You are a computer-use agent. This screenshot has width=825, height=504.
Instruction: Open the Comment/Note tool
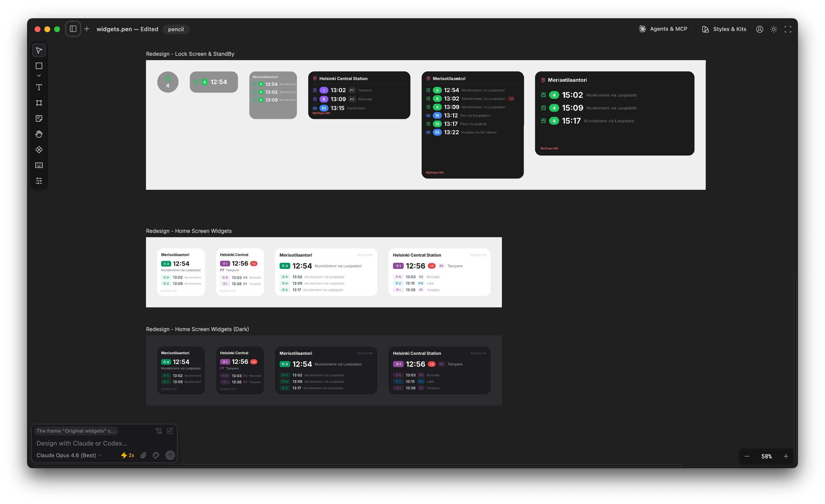click(x=39, y=118)
